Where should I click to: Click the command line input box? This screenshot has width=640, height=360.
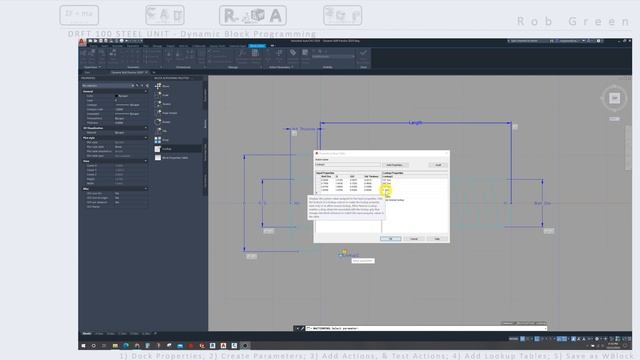[426, 328]
